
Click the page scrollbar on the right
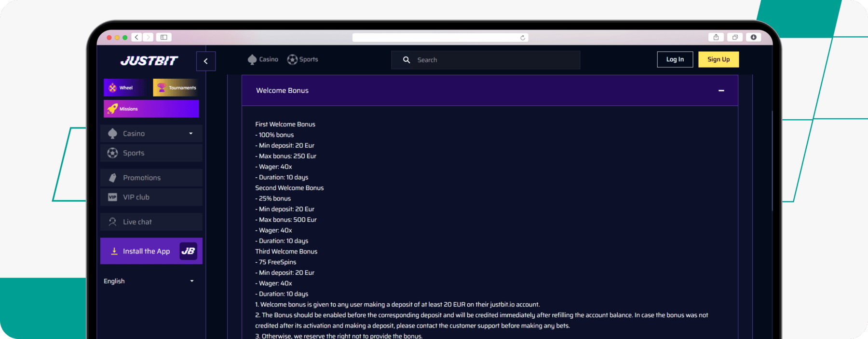tap(772, 161)
